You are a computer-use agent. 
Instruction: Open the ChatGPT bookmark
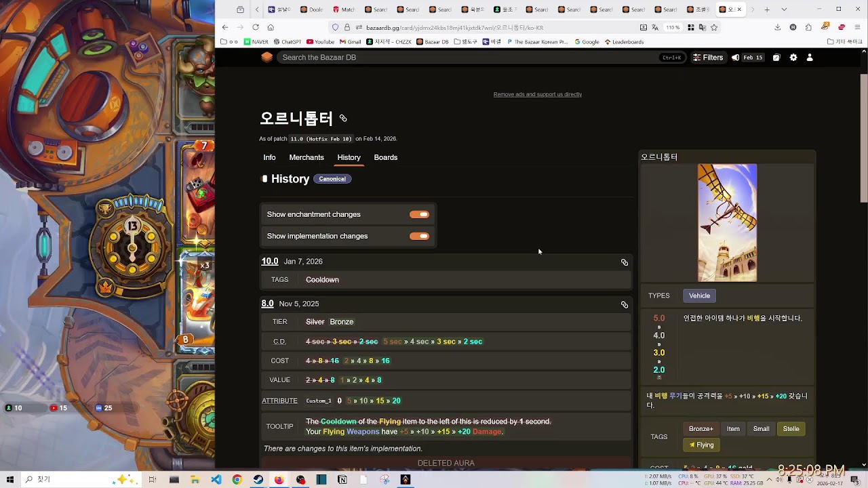click(288, 42)
